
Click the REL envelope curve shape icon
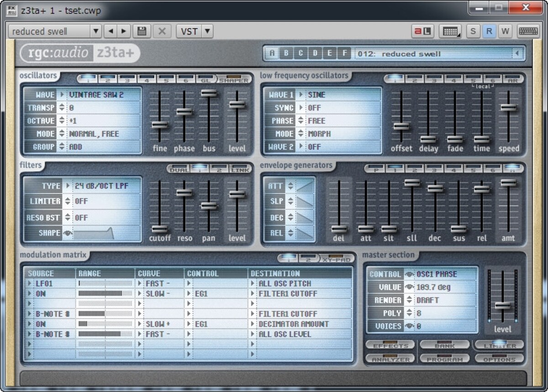point(305,233)
